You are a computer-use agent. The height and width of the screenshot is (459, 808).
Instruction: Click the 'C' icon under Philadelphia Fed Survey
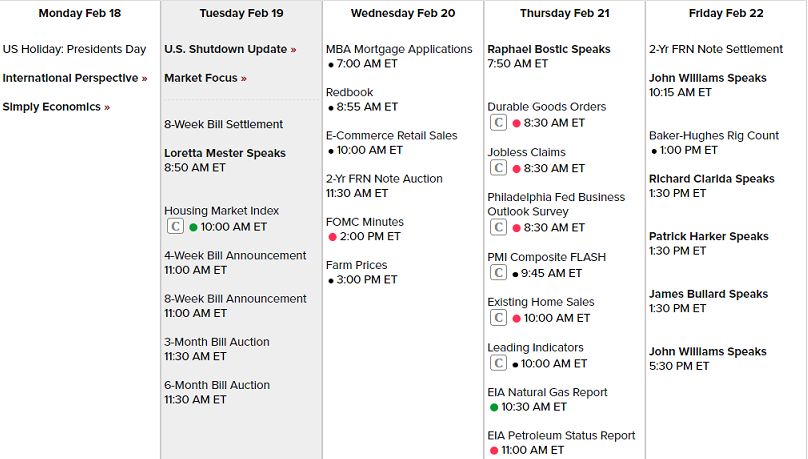click(x=497, y=228)
